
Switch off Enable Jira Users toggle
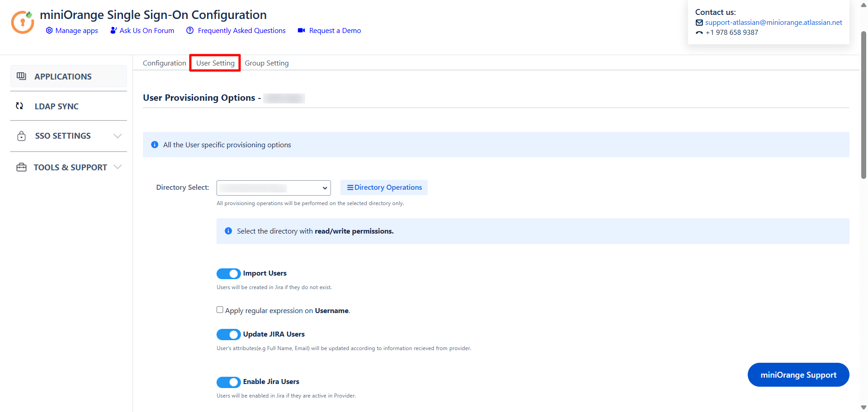pyautogui.click(x=228, y=382)
